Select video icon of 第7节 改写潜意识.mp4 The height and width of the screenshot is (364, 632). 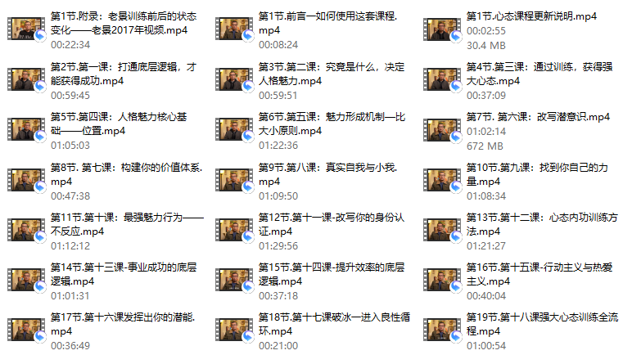(x=442, y=129)
